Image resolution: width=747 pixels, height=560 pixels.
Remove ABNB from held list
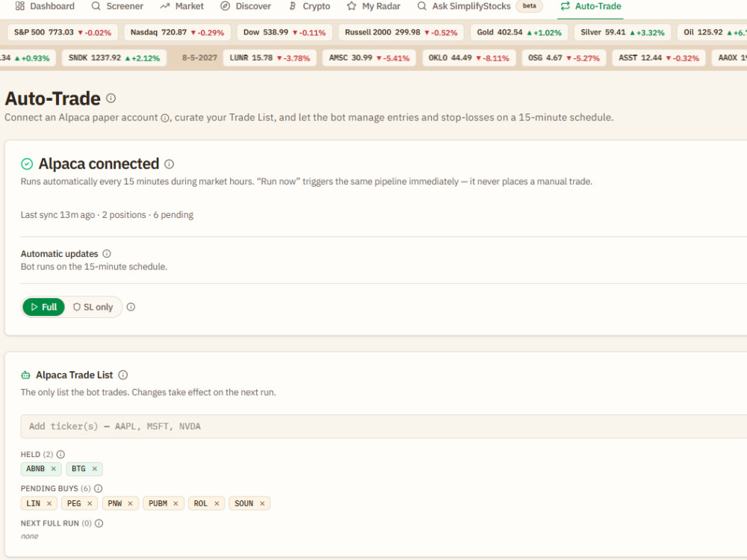[53, 469]
